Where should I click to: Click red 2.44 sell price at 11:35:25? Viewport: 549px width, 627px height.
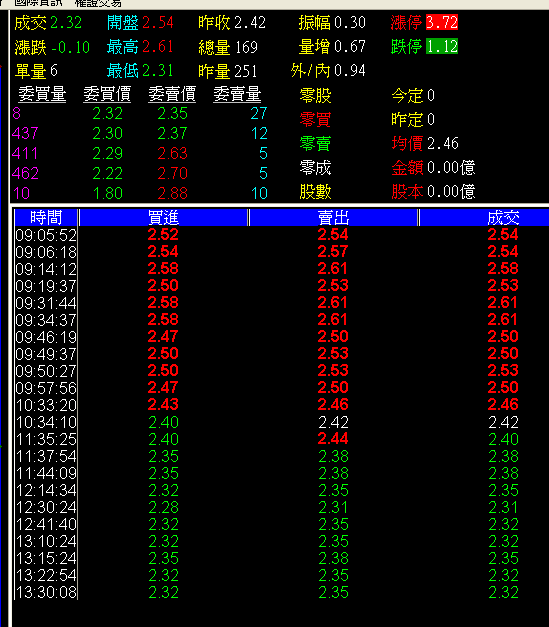pos(333,439)
